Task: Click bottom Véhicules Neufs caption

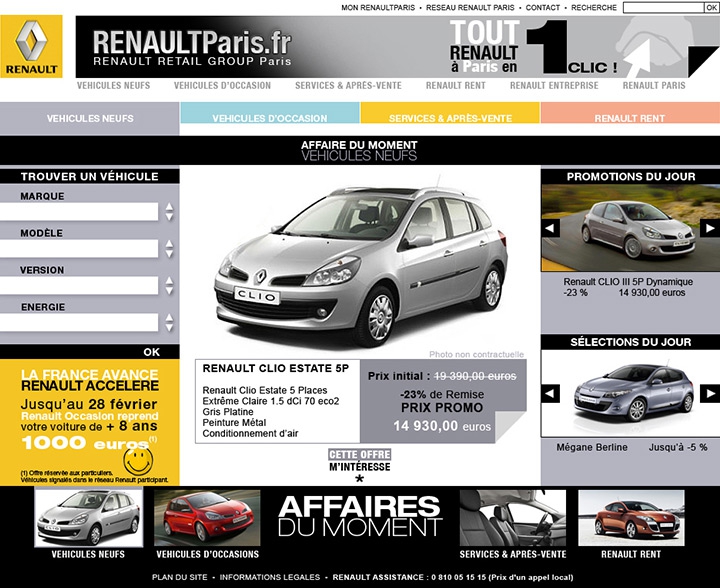Action: tap(88, 554)
